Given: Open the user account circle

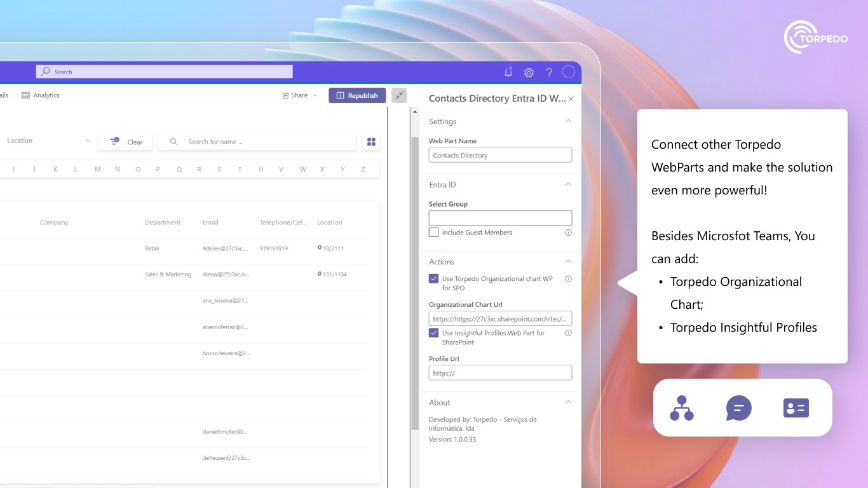Looking at the screenshot, I should [569, 72].
